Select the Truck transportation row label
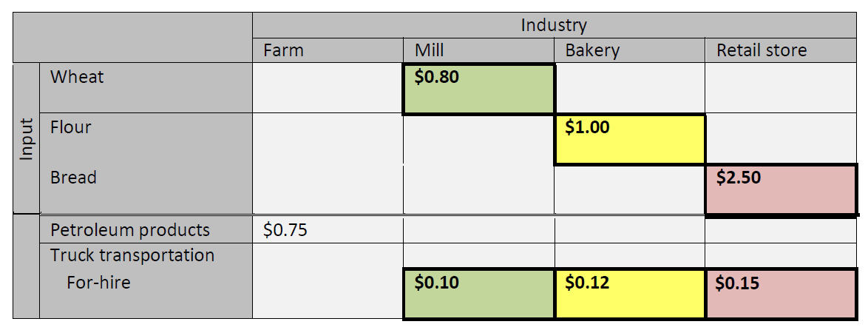 (x=132, y=255)
